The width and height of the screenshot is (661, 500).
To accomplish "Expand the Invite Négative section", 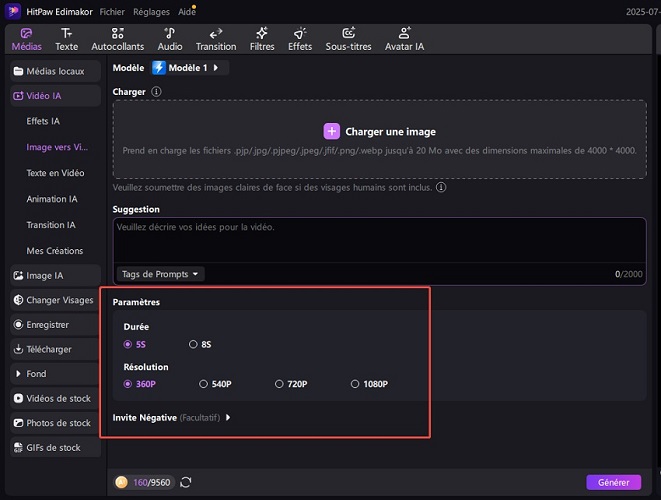I will [x=172, y=418].
